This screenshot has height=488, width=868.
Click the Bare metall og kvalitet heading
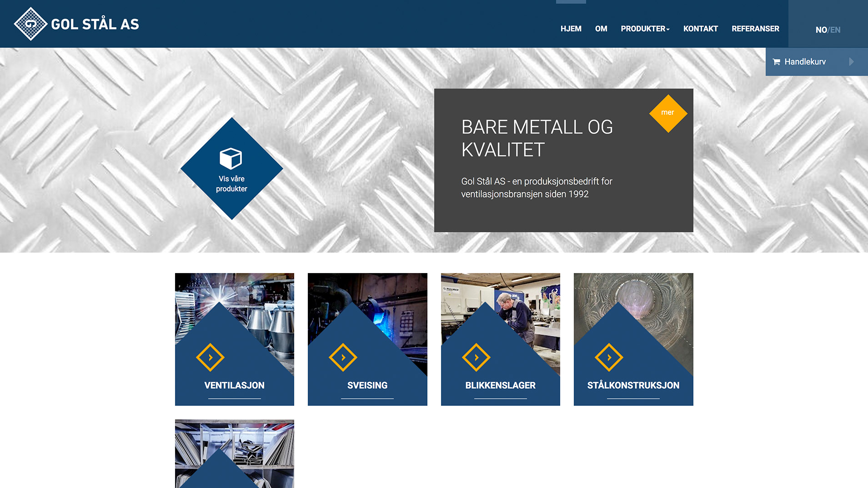(537, 138)
